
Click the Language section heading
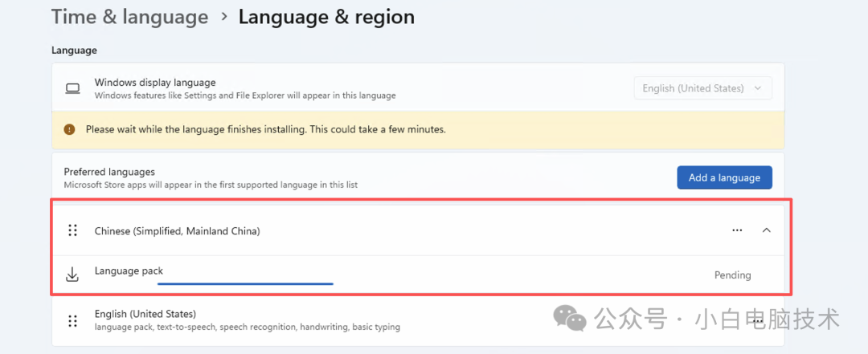pyautogui.click(x=74, y=51)
